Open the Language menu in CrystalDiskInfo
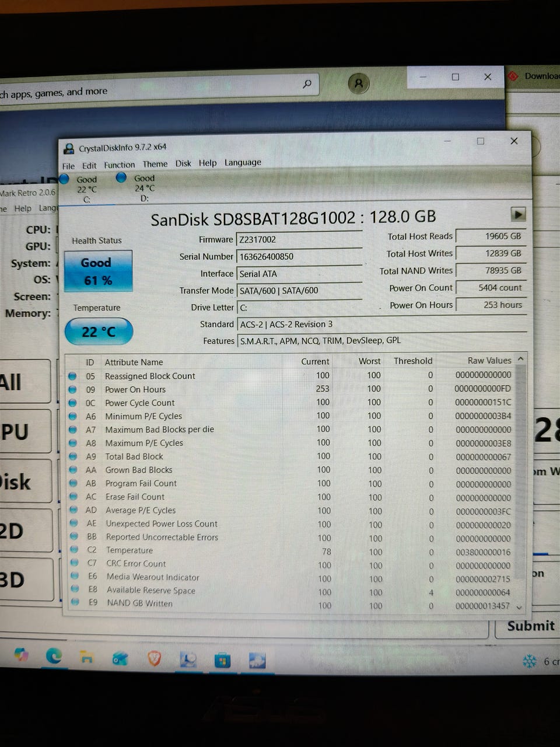This screenshot has width=560, height=747. (243, 162)
